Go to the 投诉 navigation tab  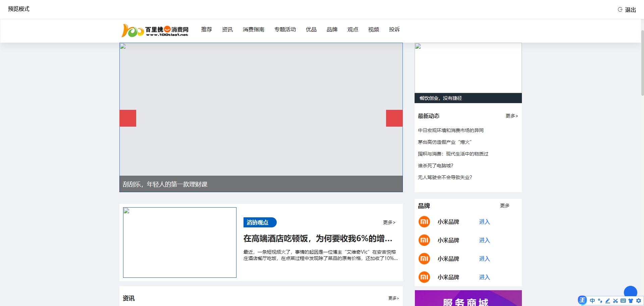394,30
